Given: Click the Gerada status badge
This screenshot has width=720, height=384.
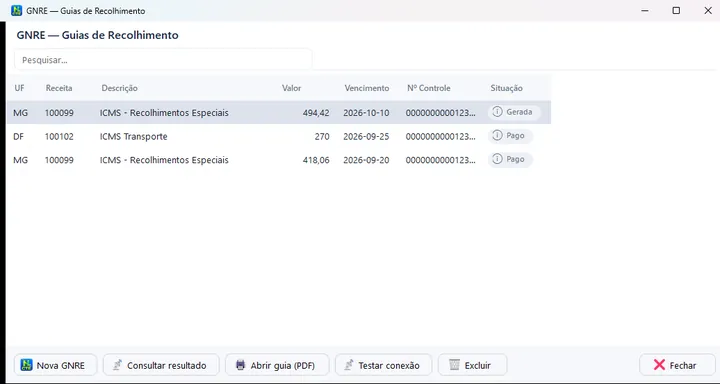Looking at the screenshot, I should pyautogui.click(x=514, y=112).
